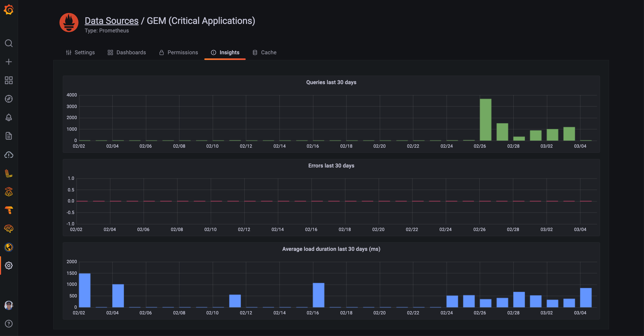Open the Configuration gear icon
This screenshot has height=336, width=644.
tap(9, 266)
